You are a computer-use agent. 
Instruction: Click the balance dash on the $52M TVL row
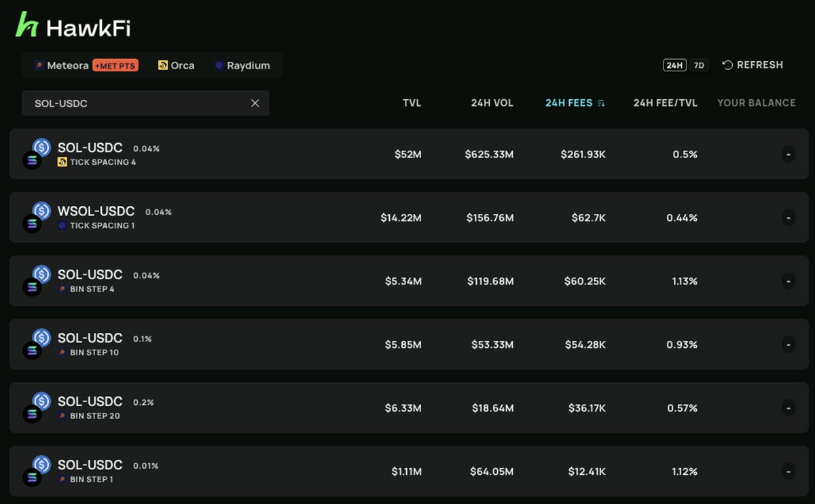click(788, 154)
